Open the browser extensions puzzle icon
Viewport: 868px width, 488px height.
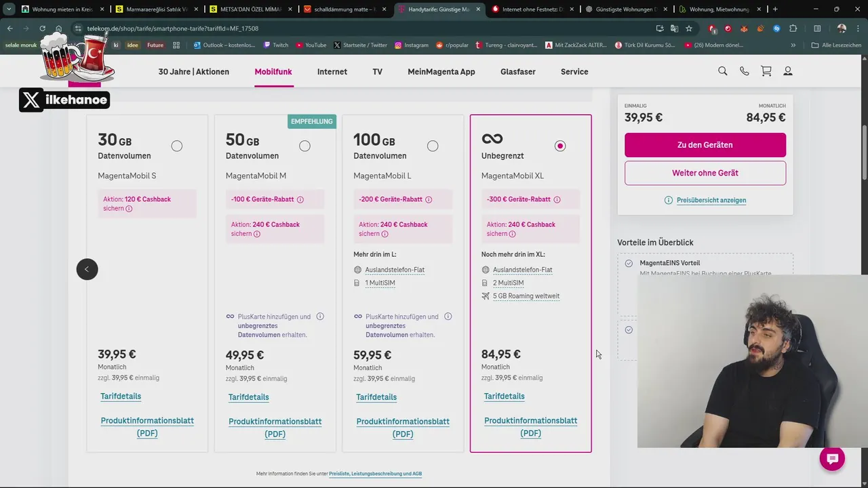coord(793,28)
